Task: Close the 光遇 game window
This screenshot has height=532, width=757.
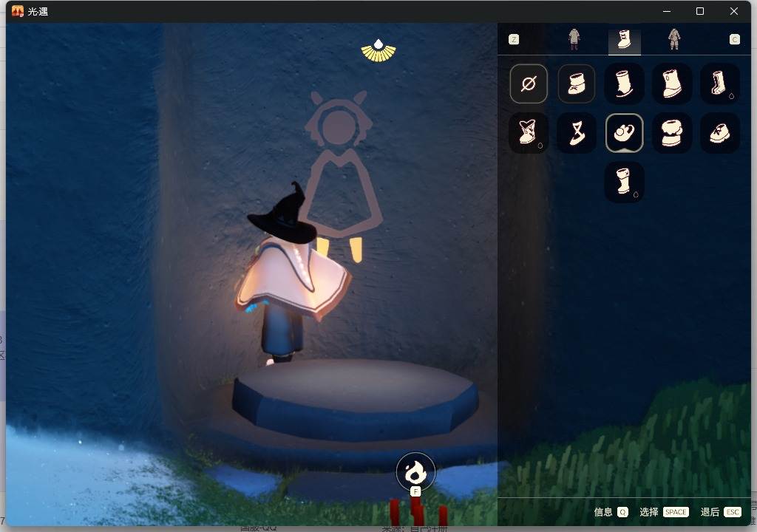Action: point(734,11)
